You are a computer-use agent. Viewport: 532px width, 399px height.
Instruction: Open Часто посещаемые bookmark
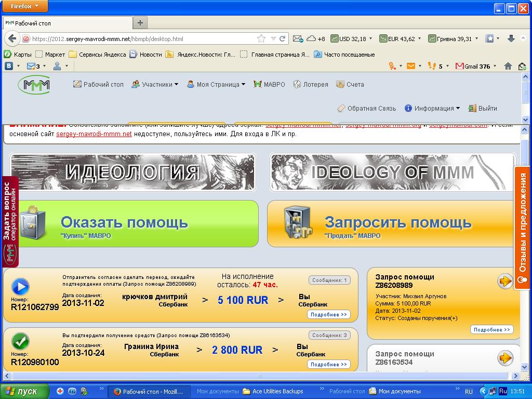[344, 54]
